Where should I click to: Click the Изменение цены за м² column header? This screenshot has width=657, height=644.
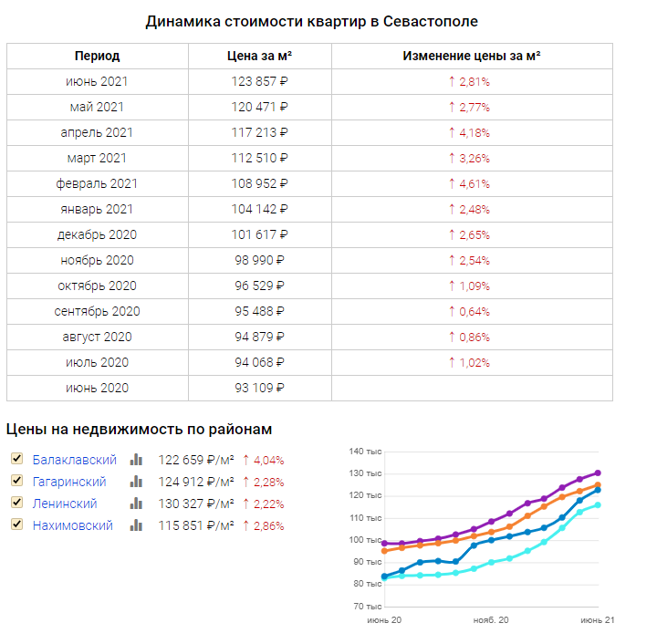[x=472, y=56]
